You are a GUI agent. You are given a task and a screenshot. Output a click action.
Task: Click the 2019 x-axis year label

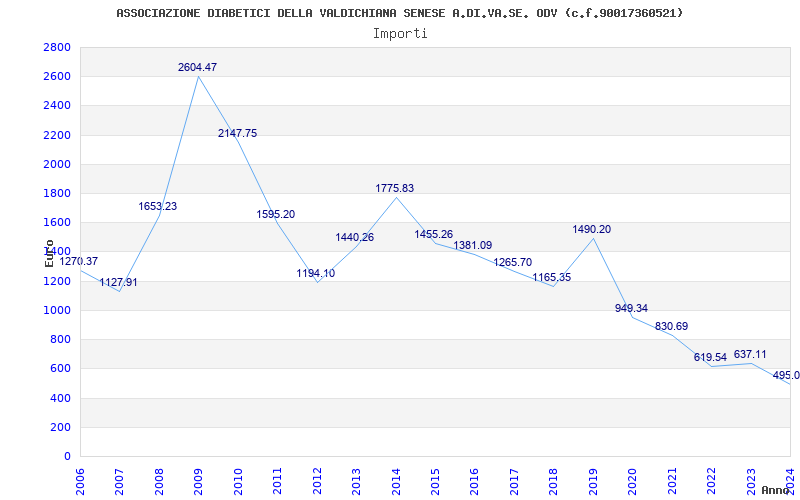click(593, 481)
